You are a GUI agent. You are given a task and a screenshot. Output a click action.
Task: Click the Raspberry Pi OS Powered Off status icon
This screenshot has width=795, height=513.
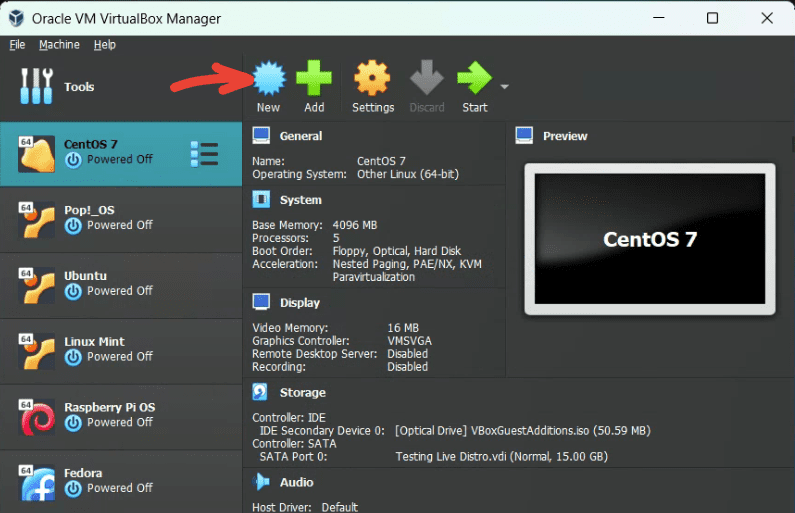(73, 423)
